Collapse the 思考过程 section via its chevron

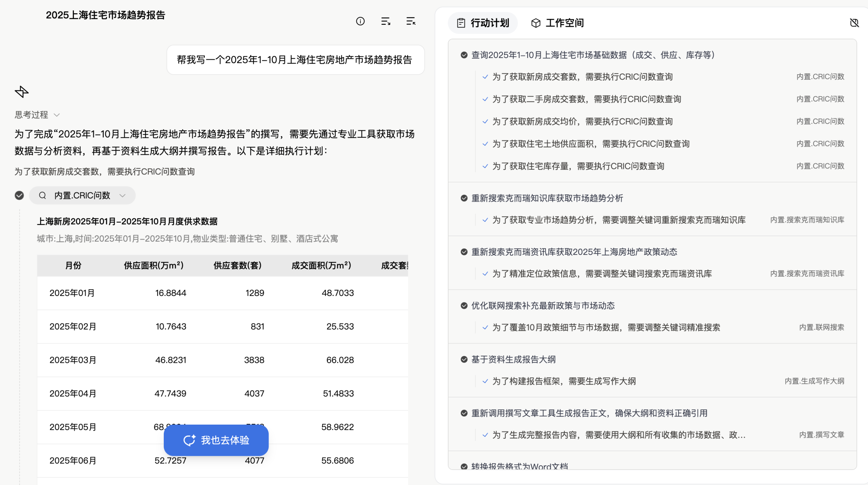tap(57, 115)
